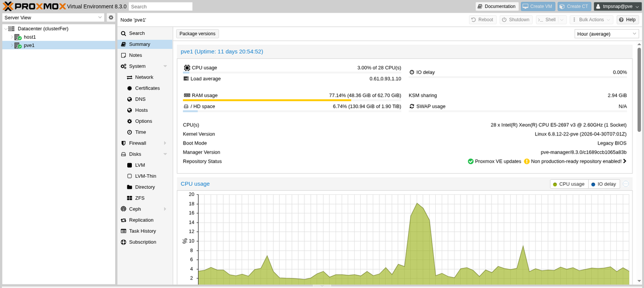Screen dimensions: 644x288
Task: Click the LVM-Thin outline icon
Action: (x=130, y=176)
